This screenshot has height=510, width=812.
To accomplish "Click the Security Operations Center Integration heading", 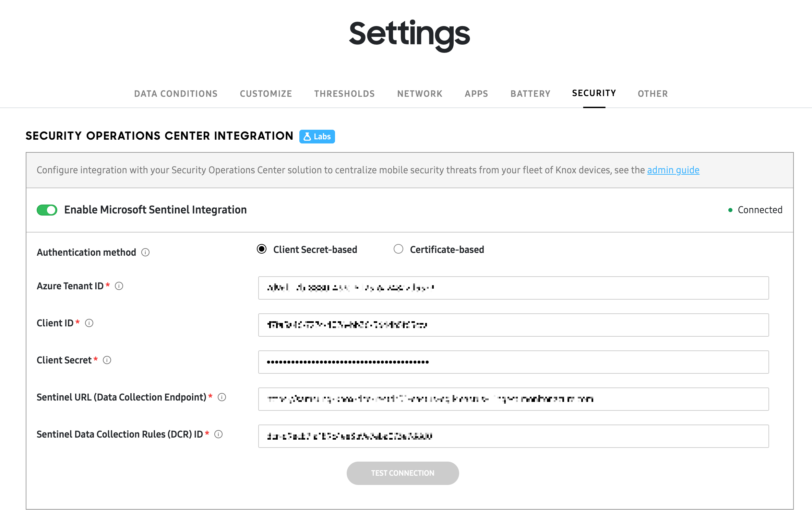I will 159,136.
